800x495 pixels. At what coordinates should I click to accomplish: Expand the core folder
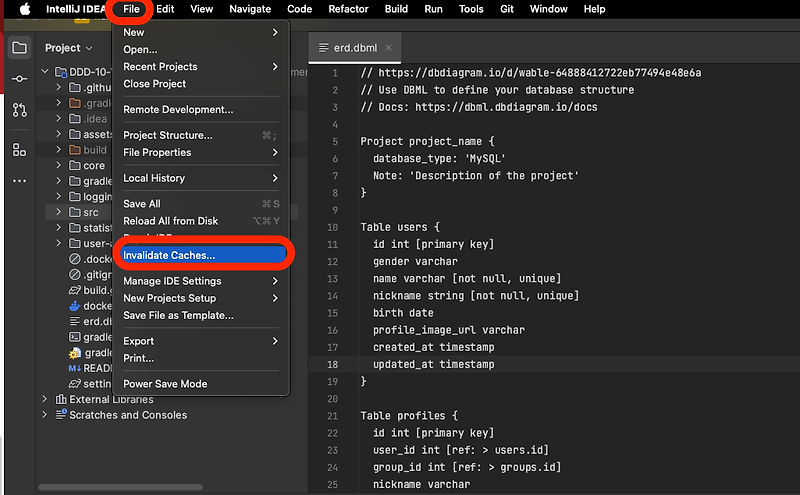coord(59,165)
